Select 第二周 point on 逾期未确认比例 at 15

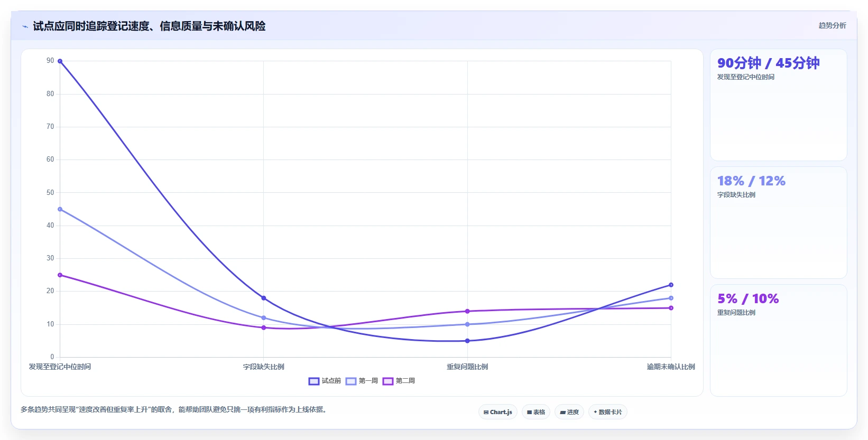tap(671, 308)
